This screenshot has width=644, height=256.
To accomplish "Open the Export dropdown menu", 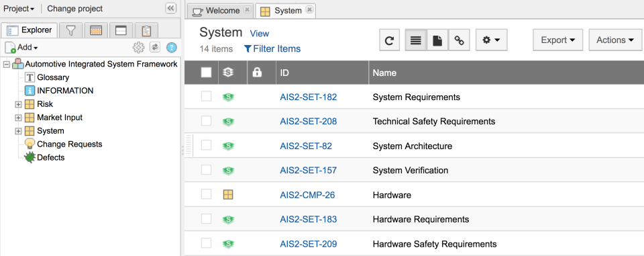I will point(559,40).
